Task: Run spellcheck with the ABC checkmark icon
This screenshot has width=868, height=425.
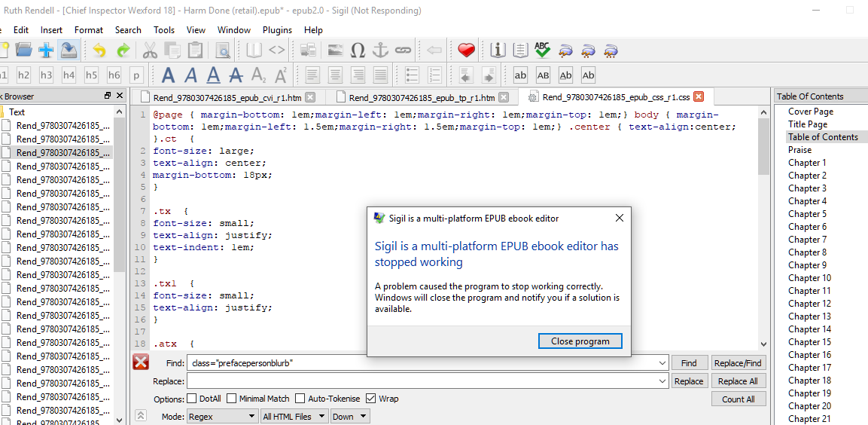Action: [x=543, y=50]
